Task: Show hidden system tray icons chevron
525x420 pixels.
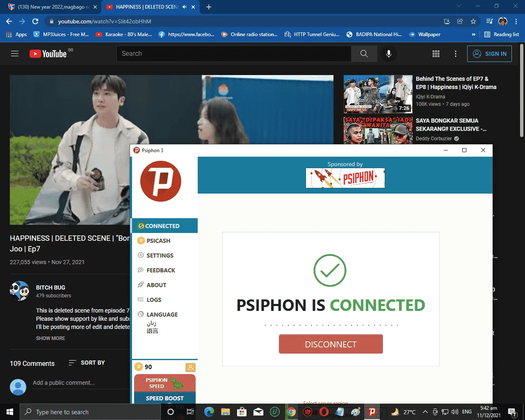Action: pyautogui.click(x=425, y=412)
